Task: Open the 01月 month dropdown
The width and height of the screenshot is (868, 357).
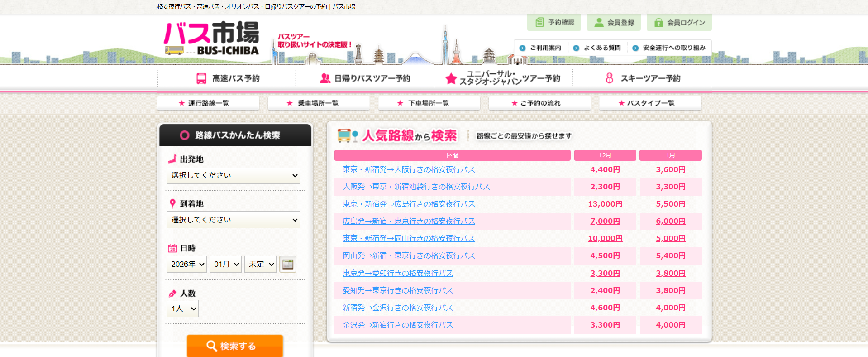Action: [x=225, y=264]
